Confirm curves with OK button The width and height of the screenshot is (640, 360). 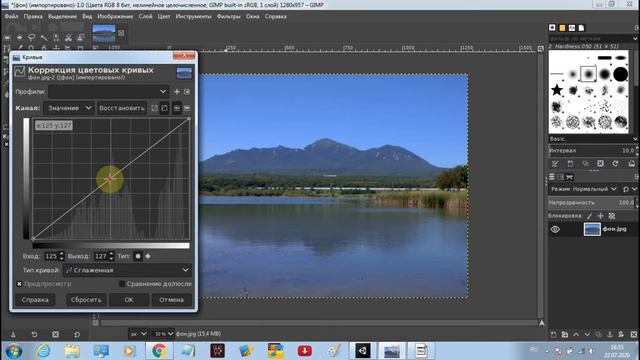click(x=129, y=300)
